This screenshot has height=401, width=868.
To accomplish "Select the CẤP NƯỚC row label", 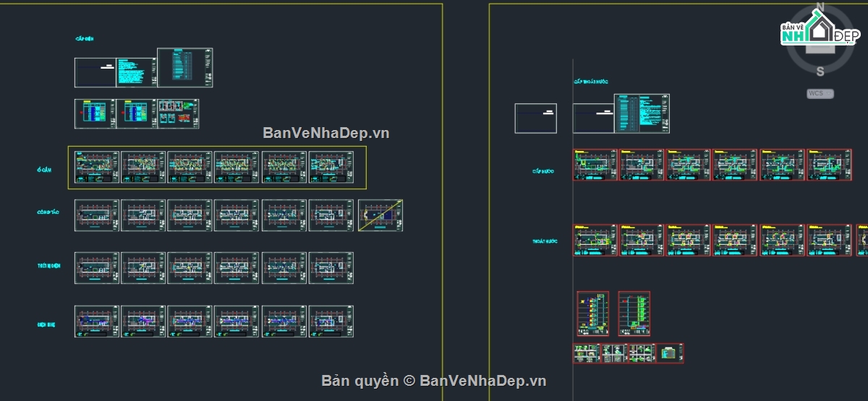I will 543,171.
